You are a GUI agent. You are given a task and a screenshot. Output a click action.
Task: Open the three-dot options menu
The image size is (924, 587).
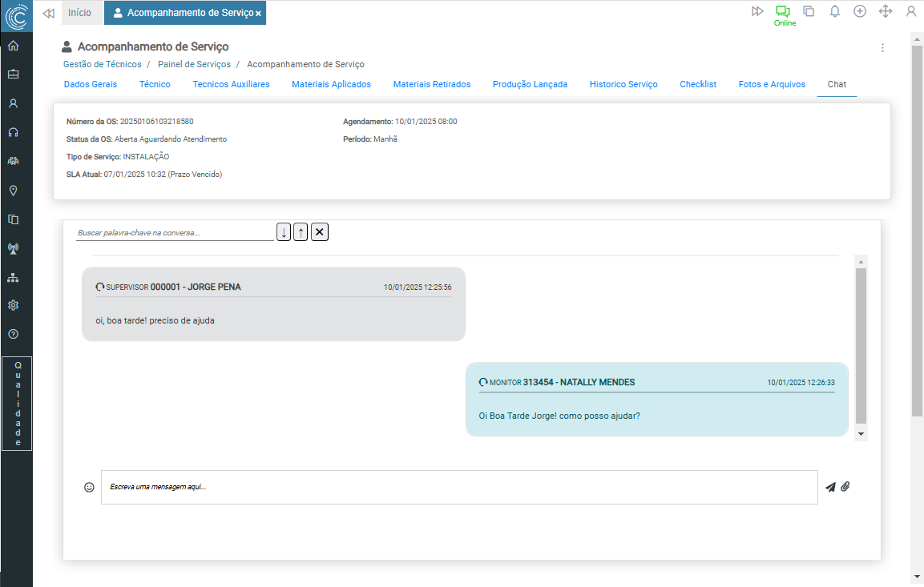[882, 48]
